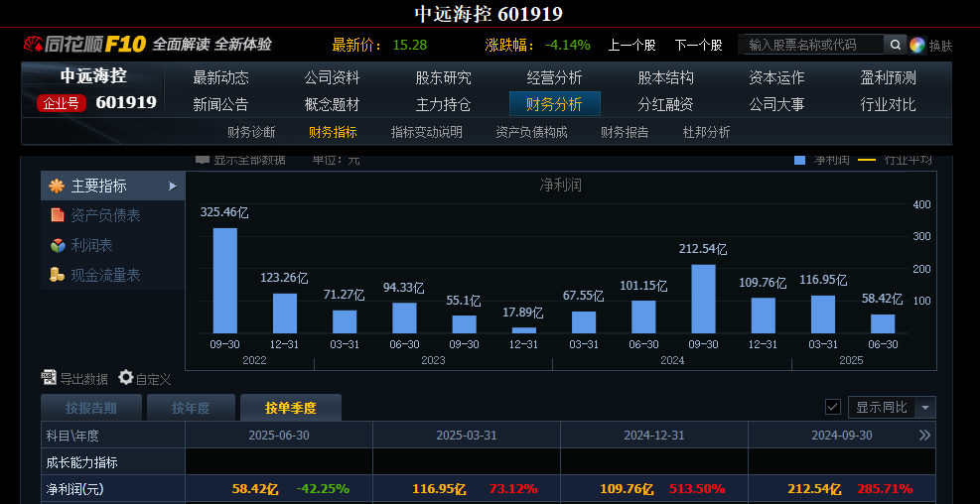Click the -42.25% year-over-year value

[323, 489]
